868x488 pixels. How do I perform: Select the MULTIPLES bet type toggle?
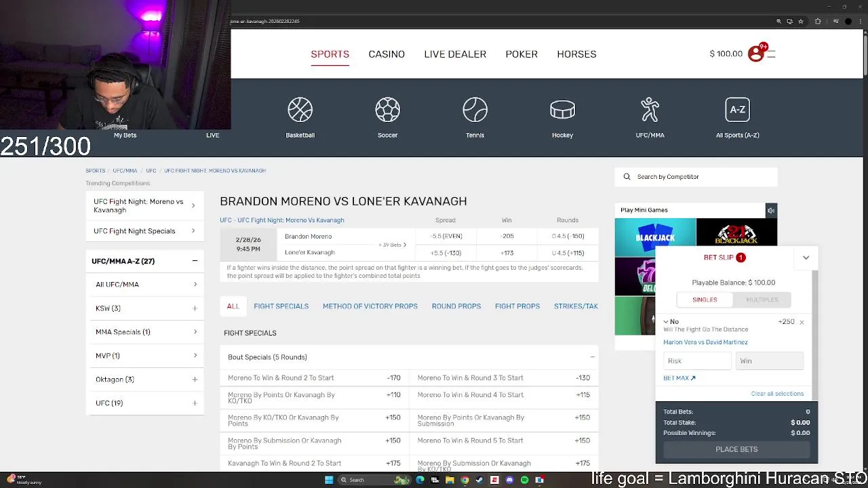click(x=762, y=300)
